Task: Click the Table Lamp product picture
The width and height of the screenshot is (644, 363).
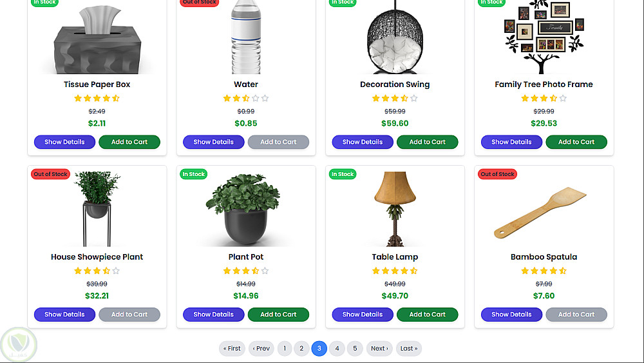Action: coord(395,209)
